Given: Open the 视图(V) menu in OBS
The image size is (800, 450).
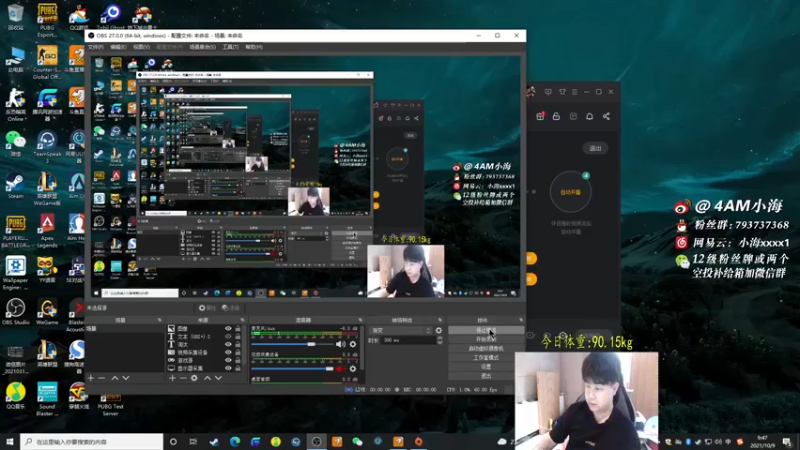Looking at the screenshot, I should coord(141,47).
